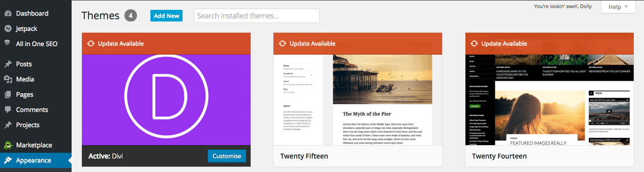Click the Media library icon
The height and width of the screenshot is (172, 644).
tap(8, 79)
